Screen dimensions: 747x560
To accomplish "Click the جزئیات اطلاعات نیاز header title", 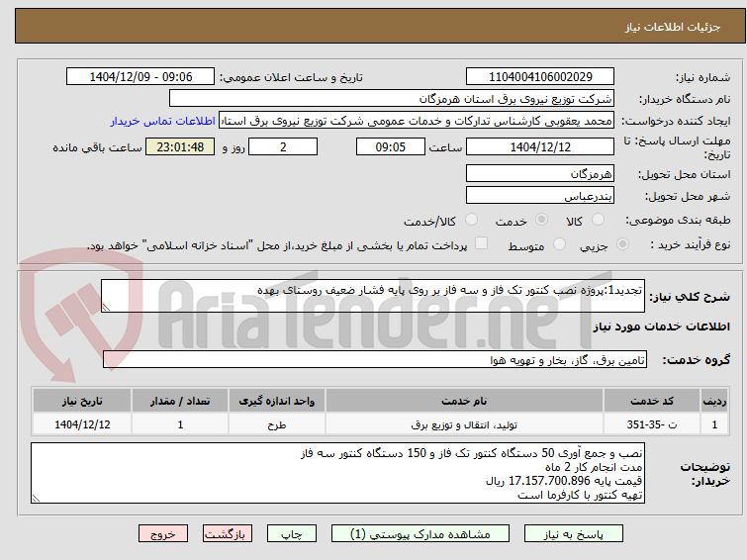I will [673, 27].
